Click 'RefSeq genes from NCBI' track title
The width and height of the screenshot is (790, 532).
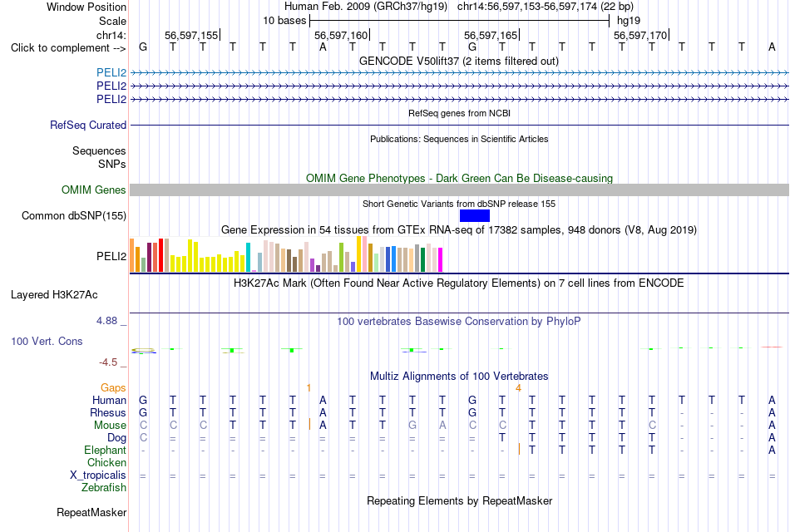point(459,113)
